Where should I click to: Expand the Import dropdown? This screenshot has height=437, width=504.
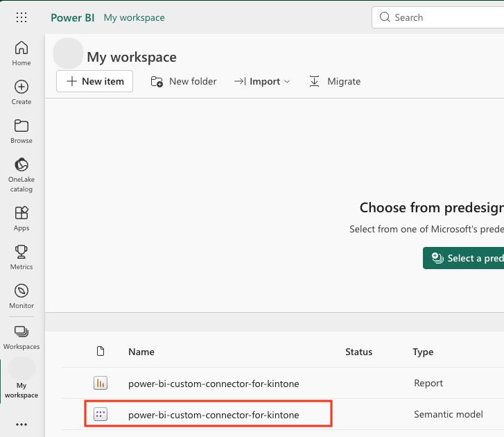262,81
